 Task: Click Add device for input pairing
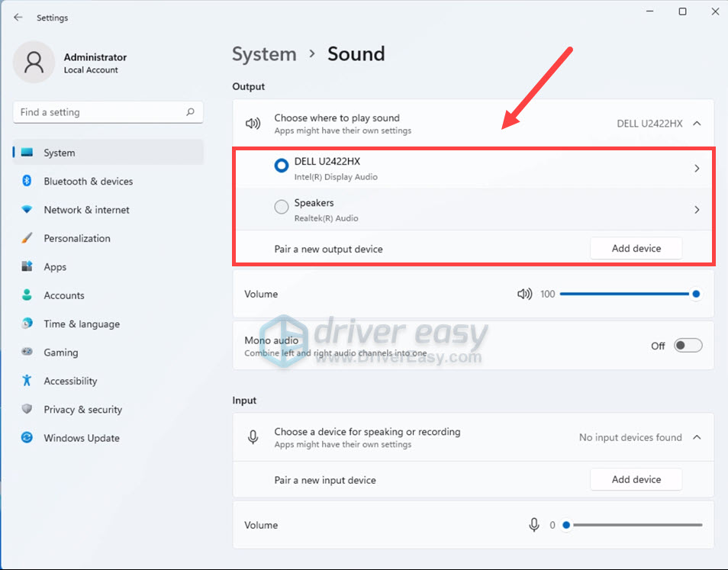(636, 479)
